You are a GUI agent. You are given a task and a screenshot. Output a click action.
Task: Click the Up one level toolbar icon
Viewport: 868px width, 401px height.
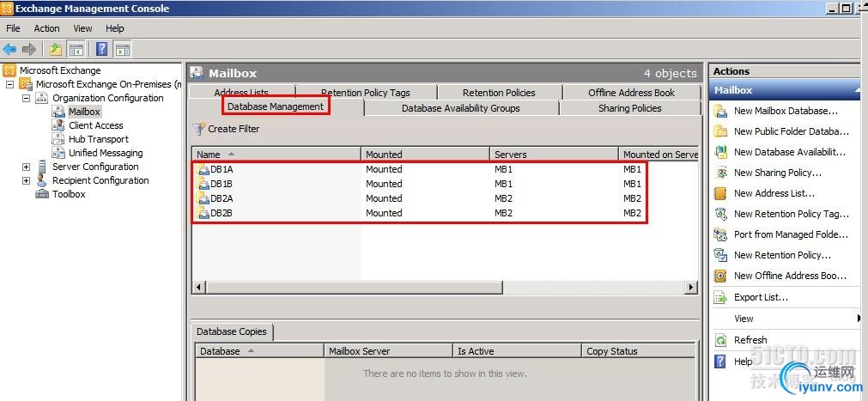(x=55, y=49)
